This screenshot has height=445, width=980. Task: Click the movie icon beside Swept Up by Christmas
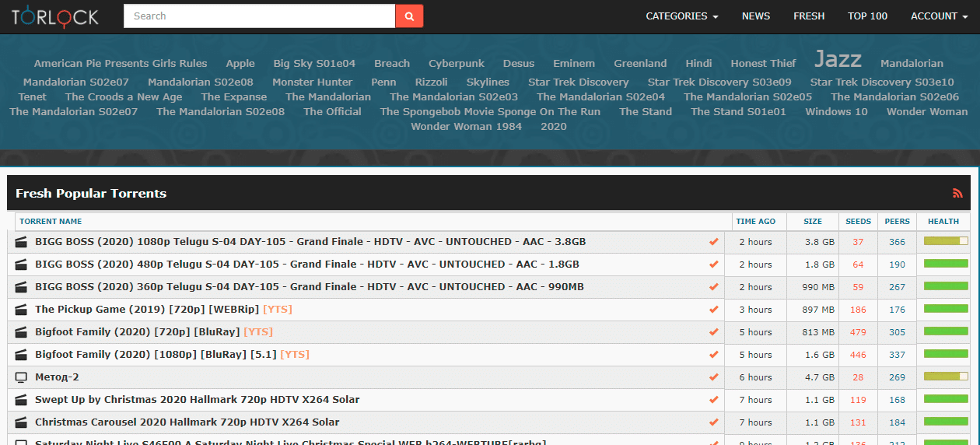pyautogui.click(x=22, y=400)
